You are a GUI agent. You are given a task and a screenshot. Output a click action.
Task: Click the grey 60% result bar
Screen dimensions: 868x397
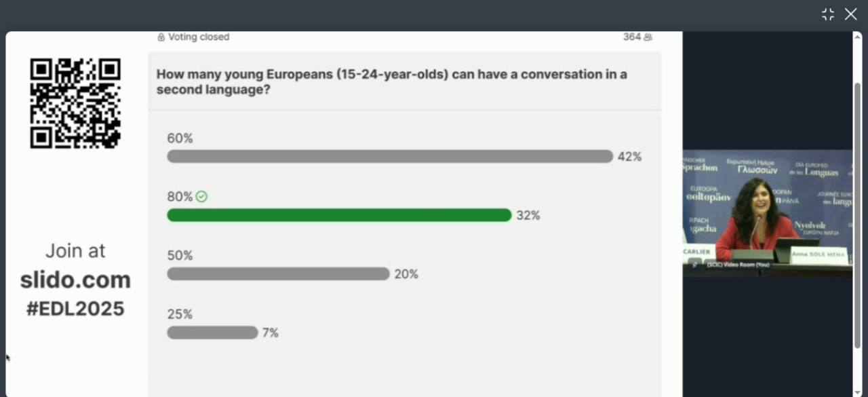pyautogui.click(x=390, y=157)
